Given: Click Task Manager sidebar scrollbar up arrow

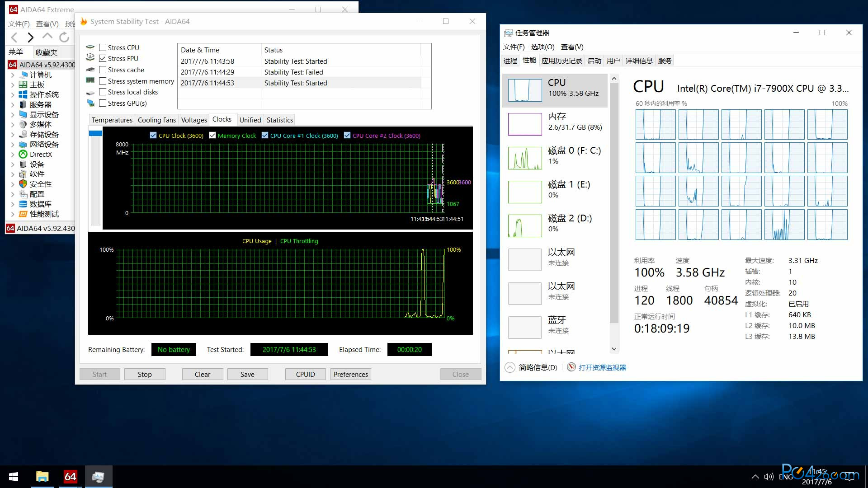Looking at the screenshot, I should (x=614, y=79).
